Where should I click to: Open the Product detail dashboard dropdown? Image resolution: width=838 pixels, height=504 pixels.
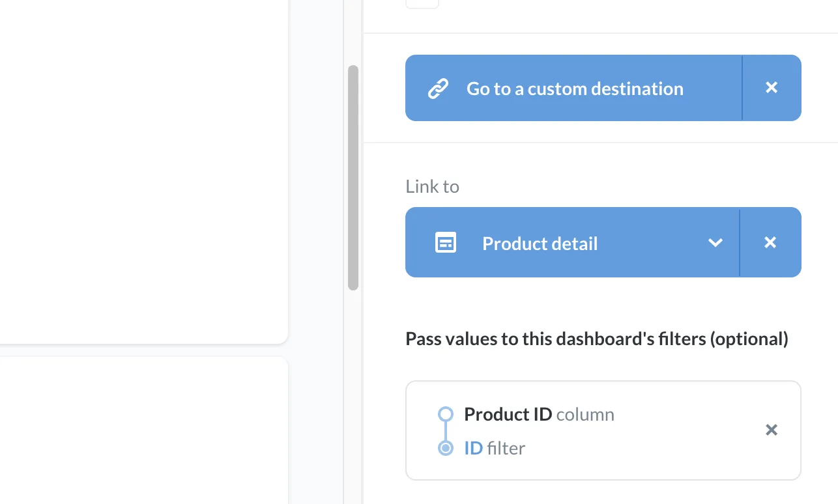(572, 242)
